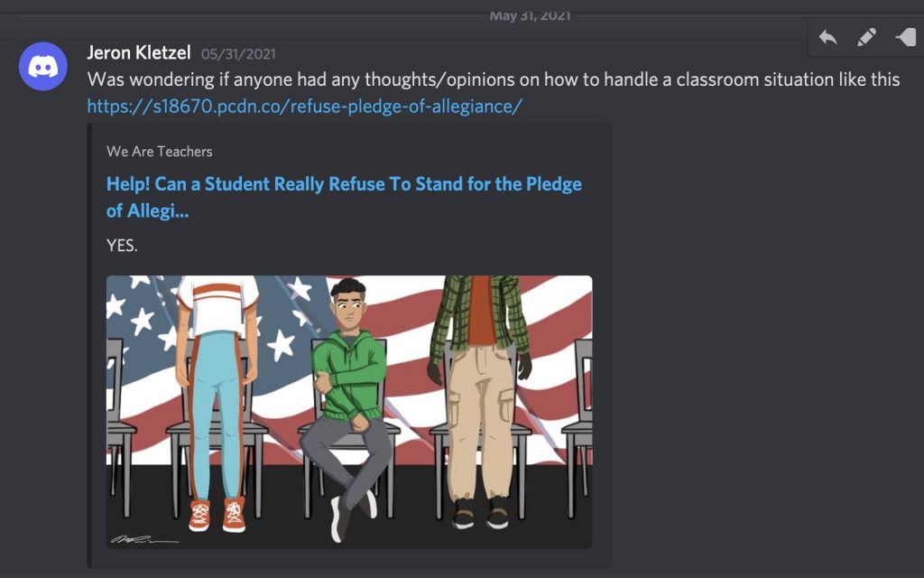Click the 'Was wondering if anyone' message text
The width and height of the screenshot is (924, 578).
pyautogui.click(x=494, y=79)
